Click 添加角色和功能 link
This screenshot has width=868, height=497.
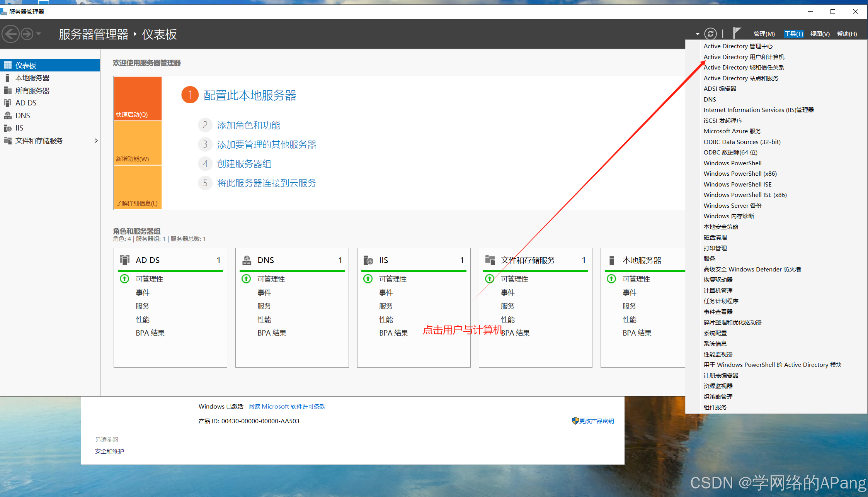click(x=248, y=126)
